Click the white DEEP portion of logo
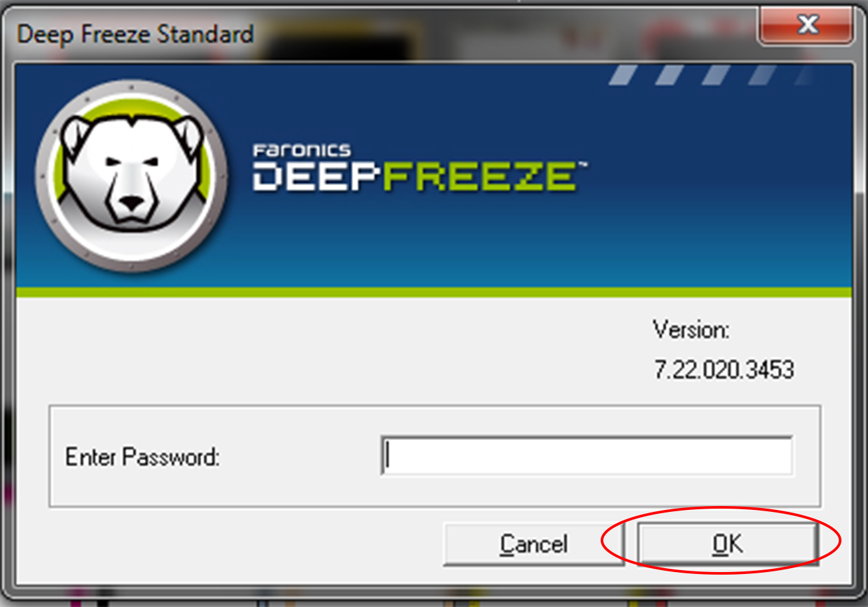 [x=317, y=177]
